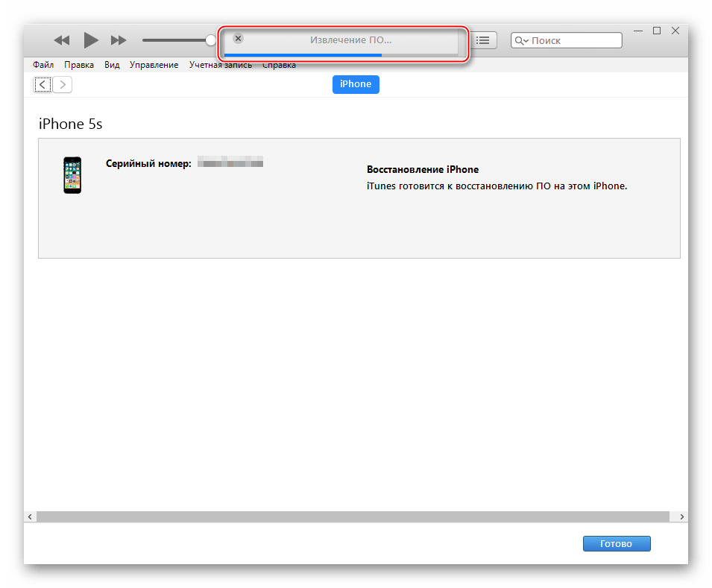
Task: Click the magnifier icon in search box
Action: [521, 41]
